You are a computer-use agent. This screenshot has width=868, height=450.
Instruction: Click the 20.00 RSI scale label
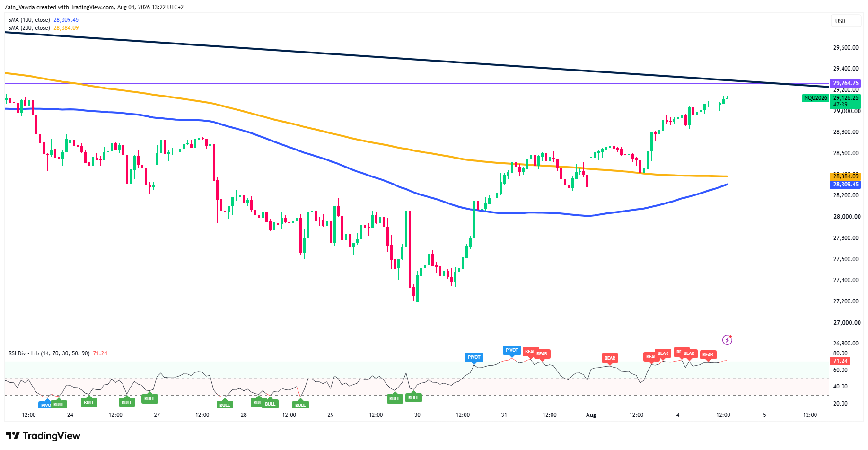[x=841, y=404]
